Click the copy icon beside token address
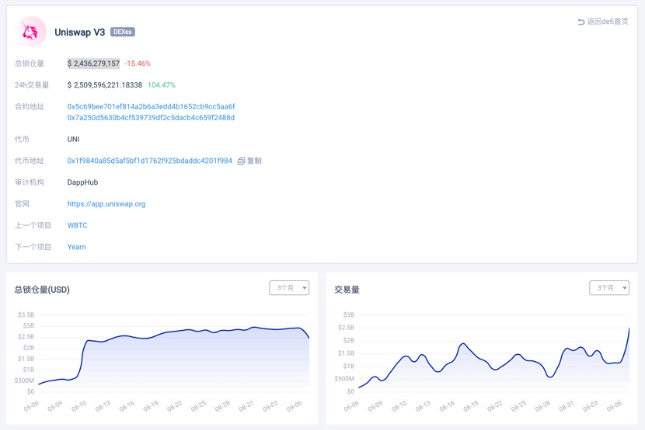Image resolution: width=645 pixels, height=430 pixels. coord(241,161)
